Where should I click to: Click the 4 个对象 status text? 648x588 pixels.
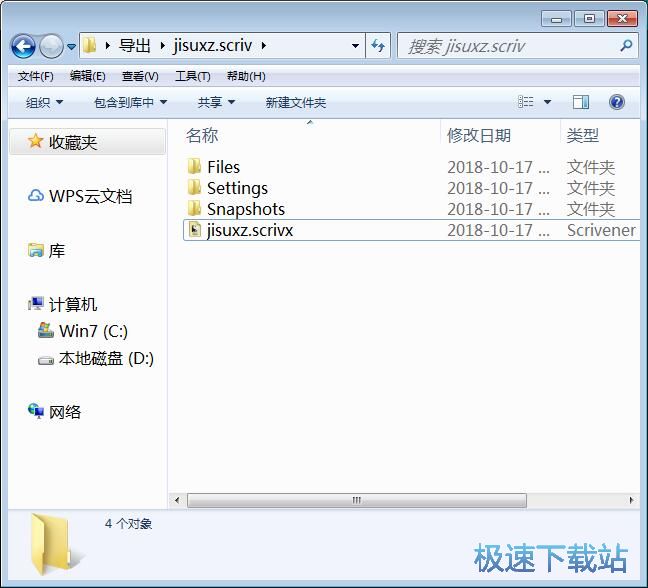click(128, 524)
